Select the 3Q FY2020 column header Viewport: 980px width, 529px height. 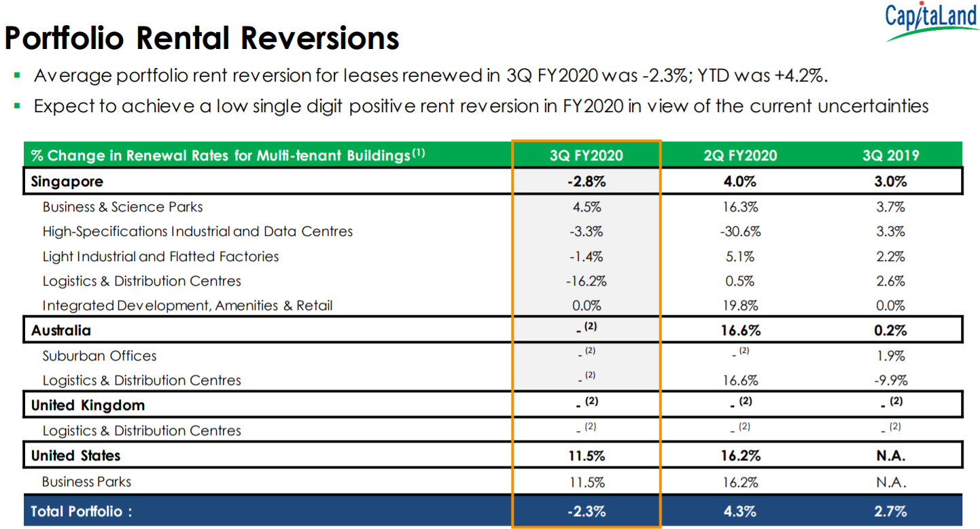point(586,155)
